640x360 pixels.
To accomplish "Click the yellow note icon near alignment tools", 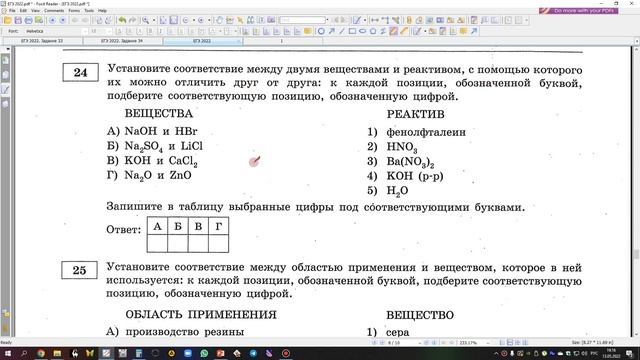I will coord(307,31).
